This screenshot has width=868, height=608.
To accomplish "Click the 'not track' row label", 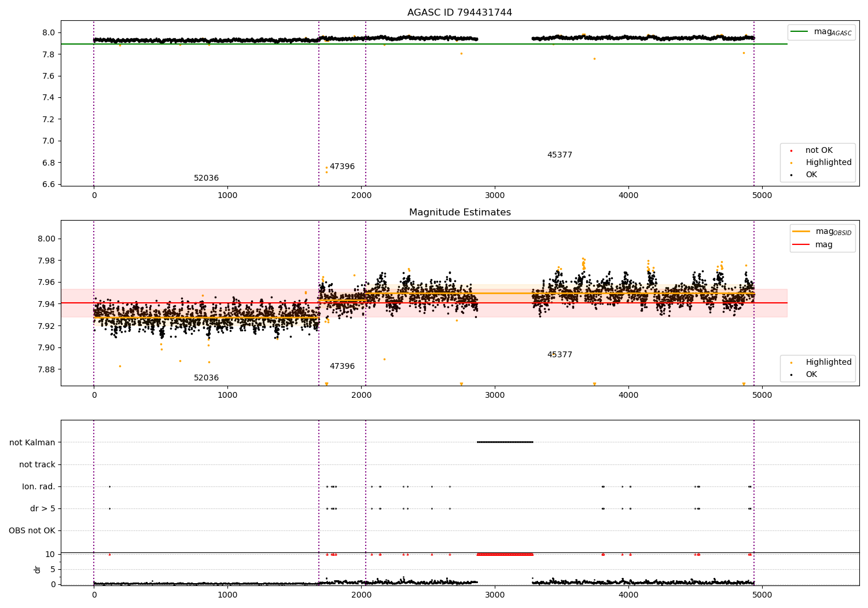I will pyautogui.click(x=37, y=464).
